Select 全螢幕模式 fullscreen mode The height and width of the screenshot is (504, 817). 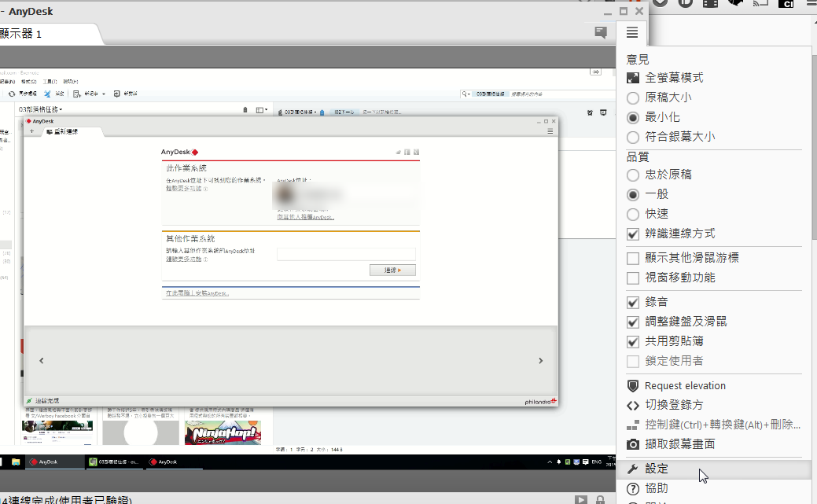tap(664, 78)
